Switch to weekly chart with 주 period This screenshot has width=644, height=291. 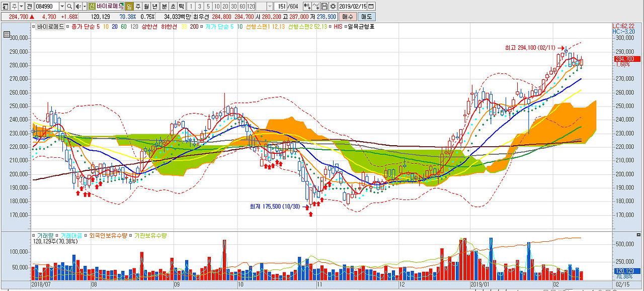click(x=138, y=7)
